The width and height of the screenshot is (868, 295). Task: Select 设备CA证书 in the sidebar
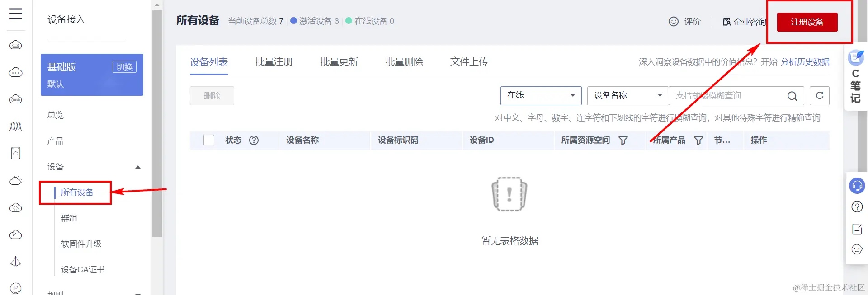(83, 270)
